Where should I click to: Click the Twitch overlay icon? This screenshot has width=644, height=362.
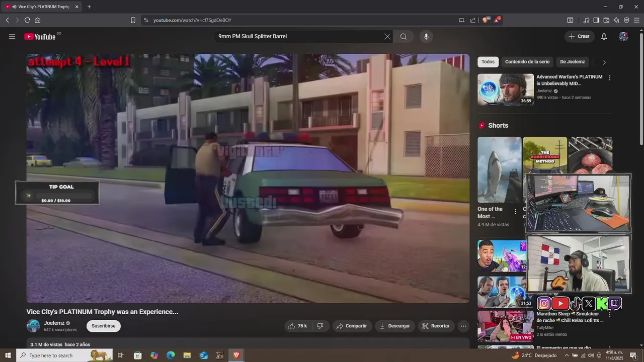(x=615, y=304)
